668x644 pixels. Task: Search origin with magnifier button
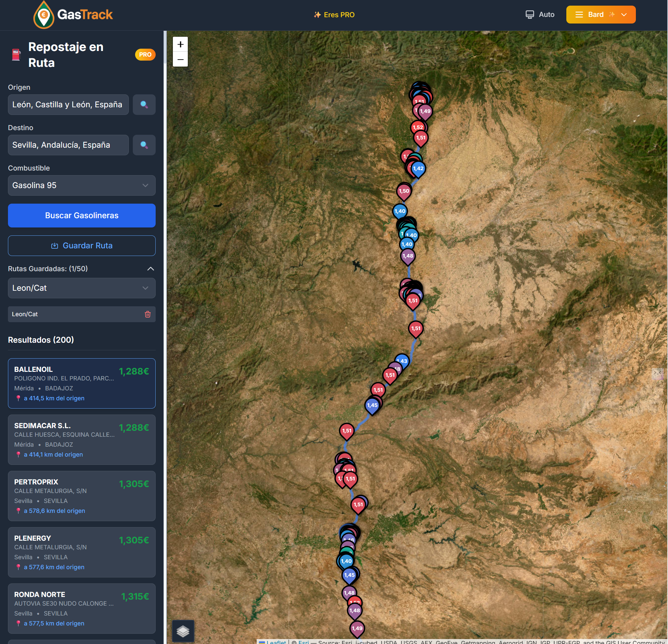[x=144, y=105]
